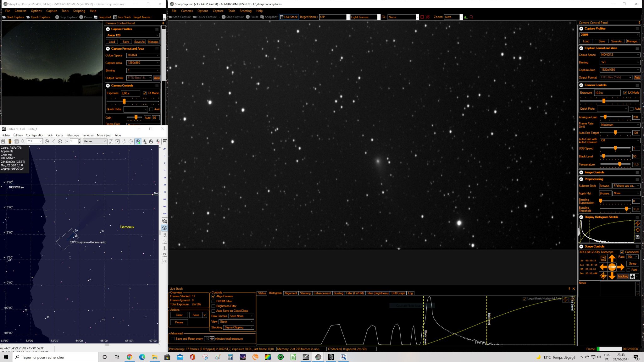
Task: Click the lightning auto-stretch icon in Display Histogram Stretch
Action: click(637, 223)
